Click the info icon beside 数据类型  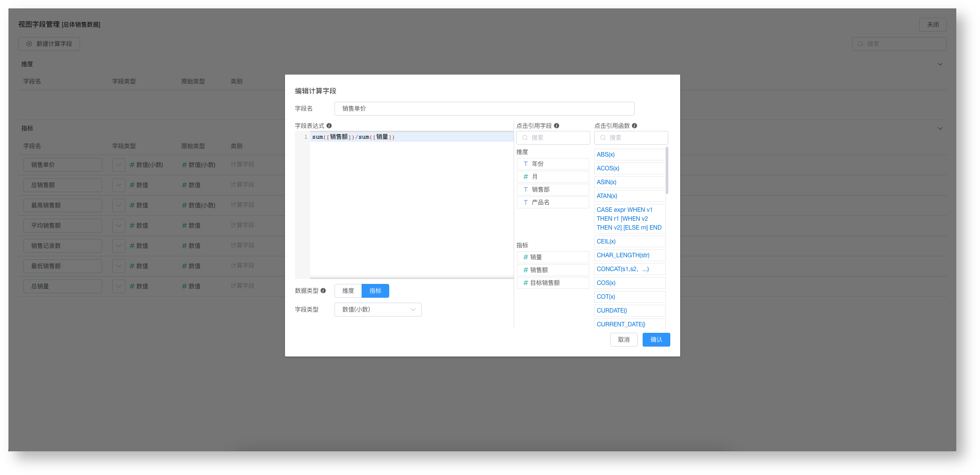(x=324, y=291)
